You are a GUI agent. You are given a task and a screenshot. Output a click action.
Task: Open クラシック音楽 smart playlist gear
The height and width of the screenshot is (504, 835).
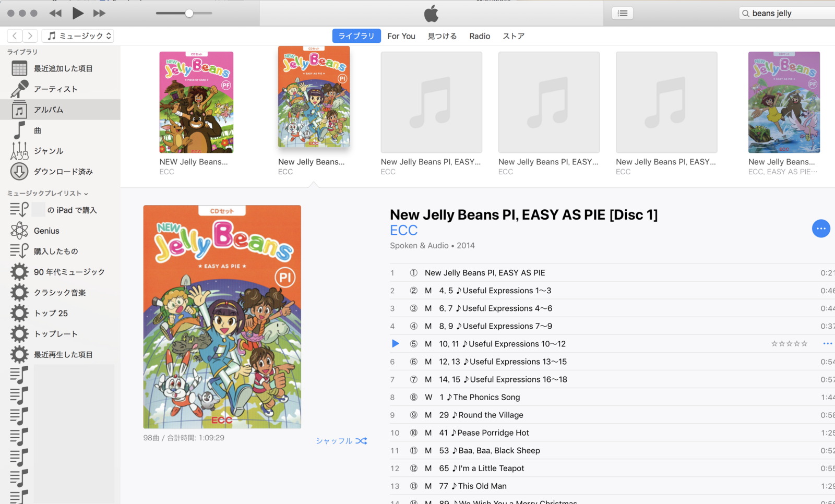point(19,292)
